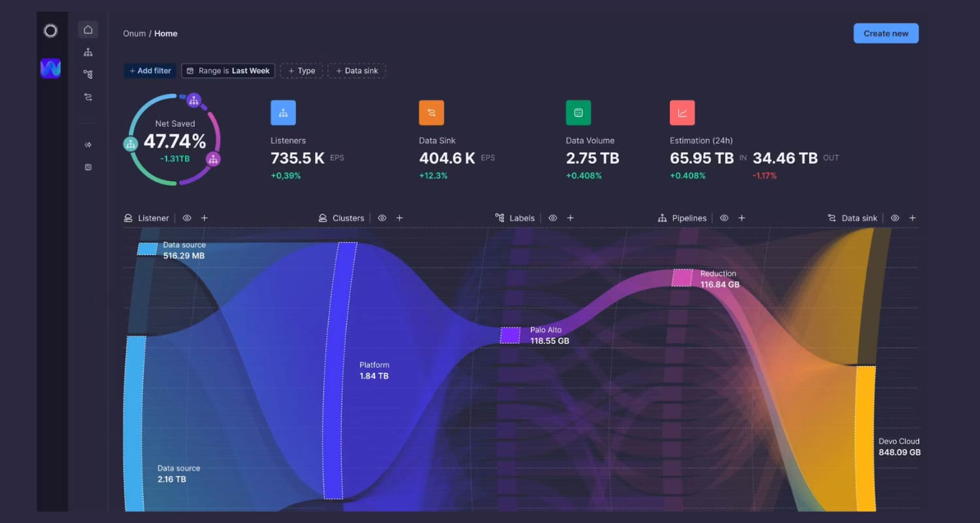Expand the Type filter chip
This screenshot has height=523, width=980.
coord(301,71)
